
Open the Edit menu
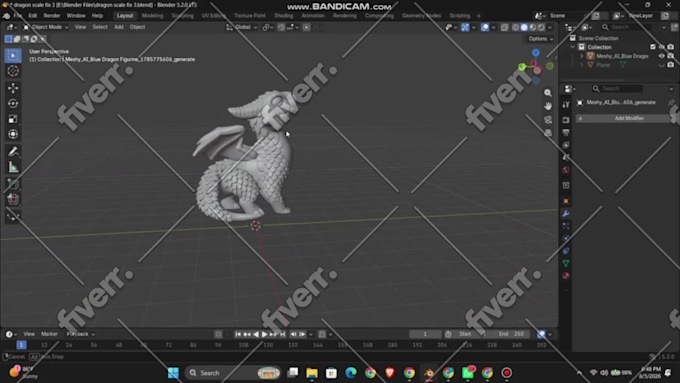[33, 16]
